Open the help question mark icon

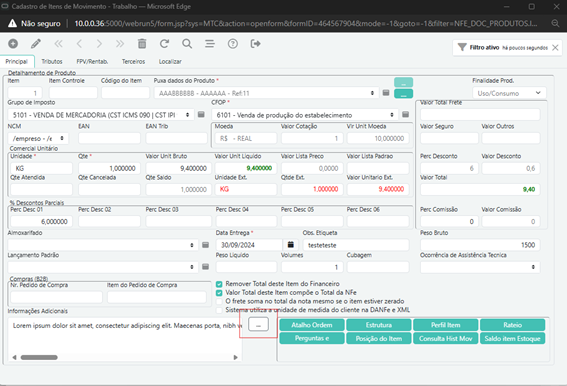click(233, 44)
